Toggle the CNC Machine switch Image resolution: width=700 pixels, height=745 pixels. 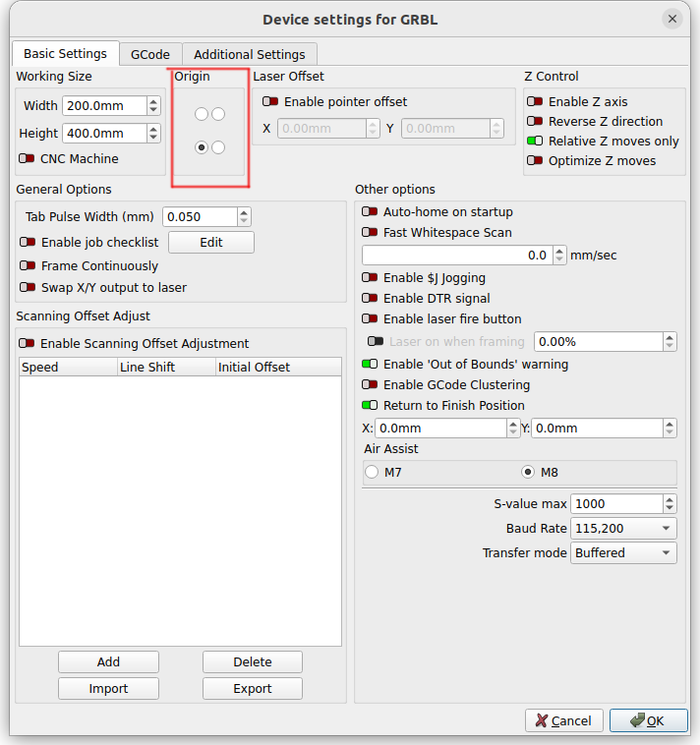[x=27, y=158]
